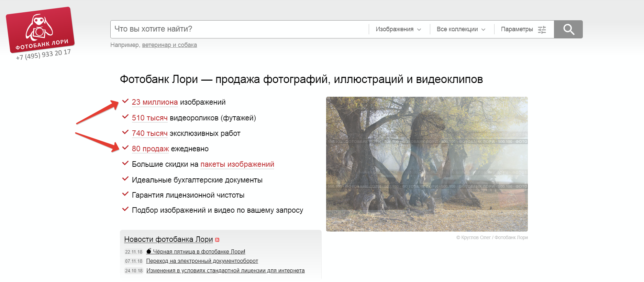Follow the '510 тысяч' video clips link
This screenshot has height=282, width=644.
[x=149, y=118]
